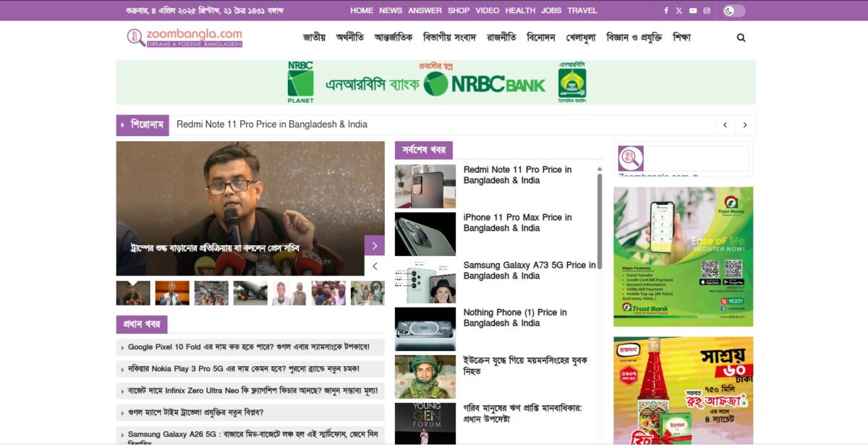Screen dimensions: 868x445
Task: Open আন্তর্জাতিক category menu
Action: pyautogui.click(x=393, y=38)
